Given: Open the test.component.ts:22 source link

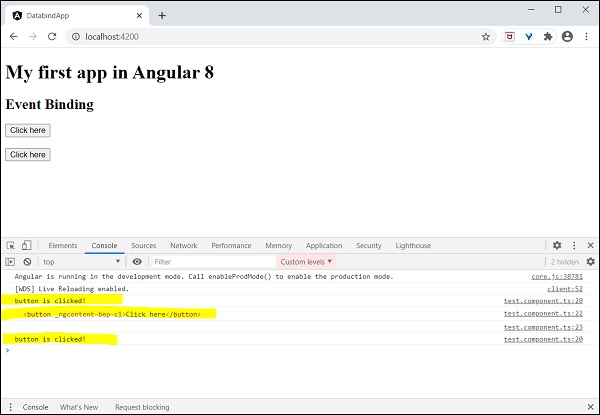Looking at the screenshot, I should 543,314.
